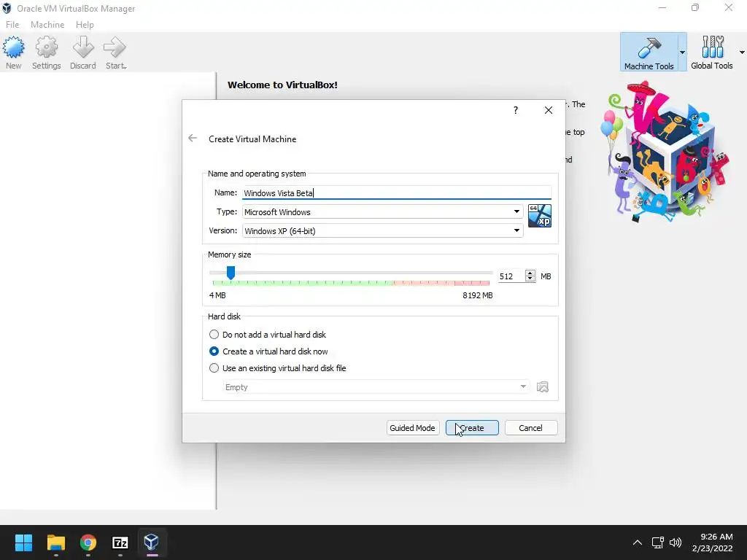Click in the Name text field
Image resolution: width=747 pixels, height=560 pixels.
tap(397, 192)
